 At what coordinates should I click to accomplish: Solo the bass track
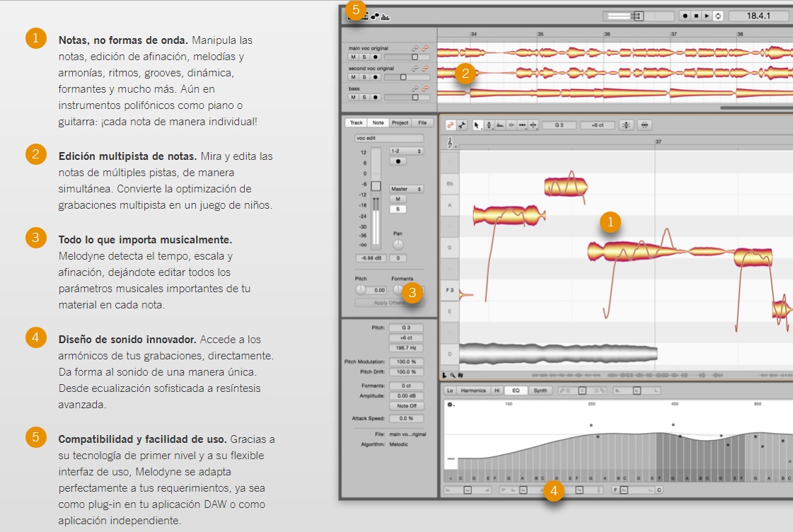point(364,97)
